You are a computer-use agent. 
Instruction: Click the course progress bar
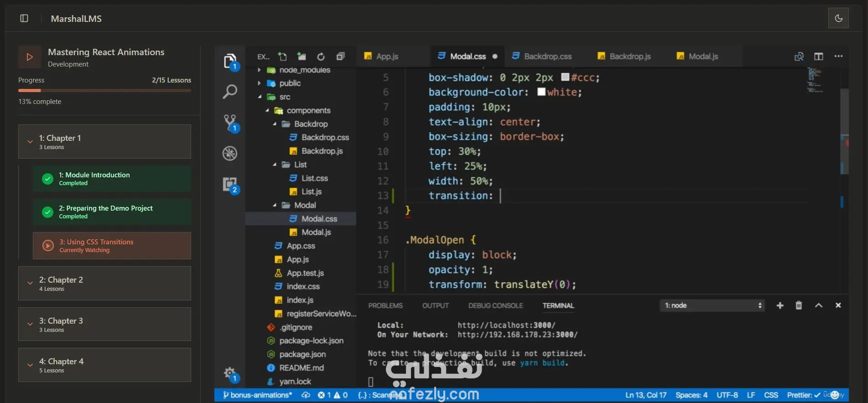pos(104,91)
